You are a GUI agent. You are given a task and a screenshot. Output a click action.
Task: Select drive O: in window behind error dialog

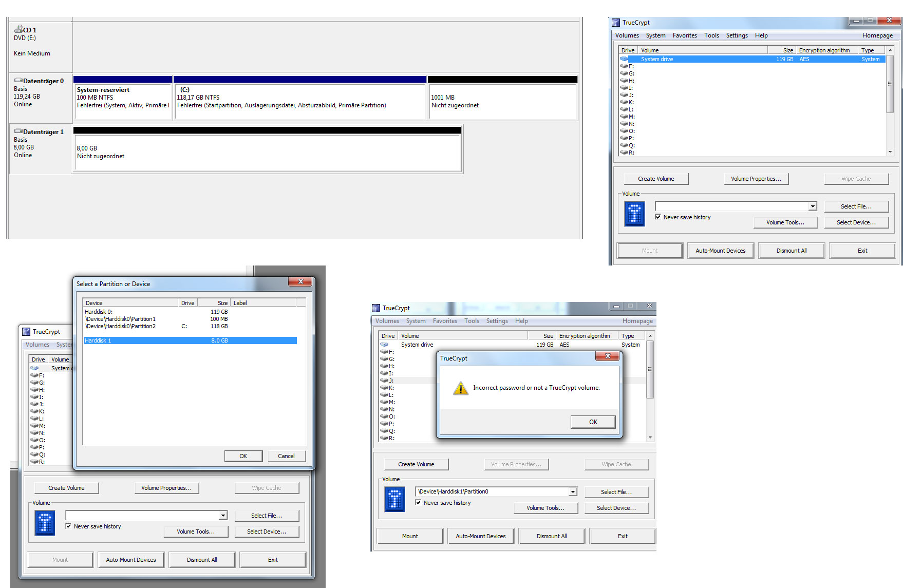[x=387, y=416]
